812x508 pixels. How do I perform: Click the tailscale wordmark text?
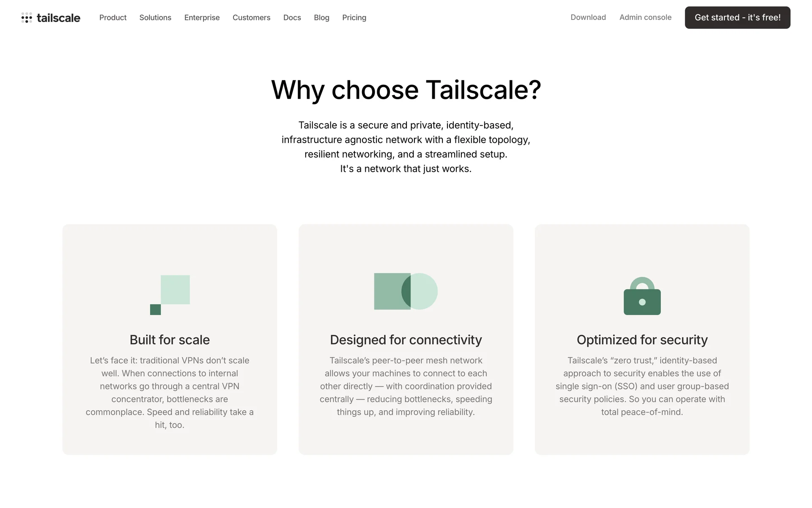[x=58, y=18]
